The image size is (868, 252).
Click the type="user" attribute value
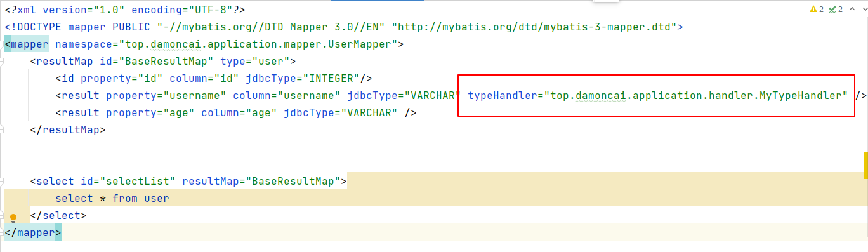point(271,62)
